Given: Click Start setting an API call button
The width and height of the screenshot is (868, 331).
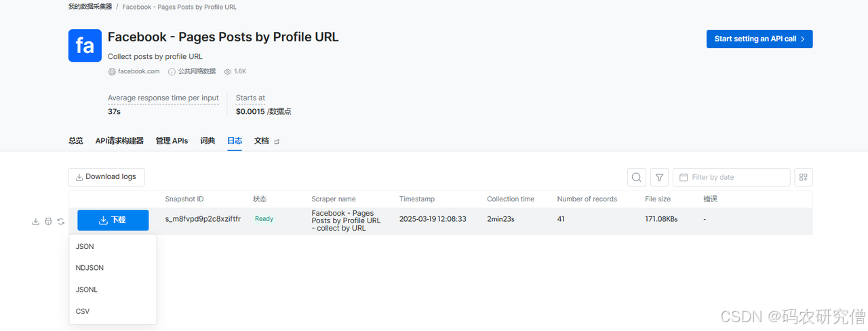Looking at the screenshot, I should coord(759,39).
